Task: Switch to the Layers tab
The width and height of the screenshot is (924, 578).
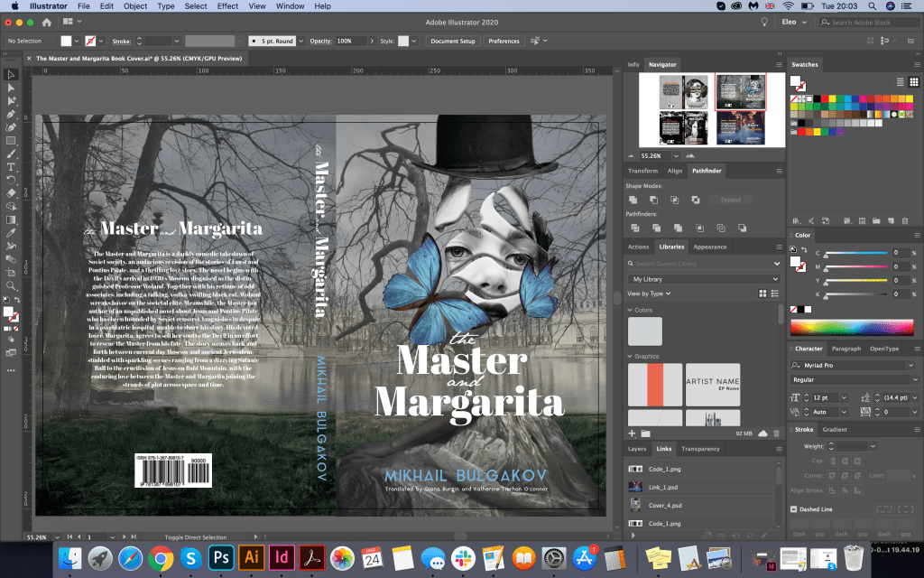Action: 637,449
